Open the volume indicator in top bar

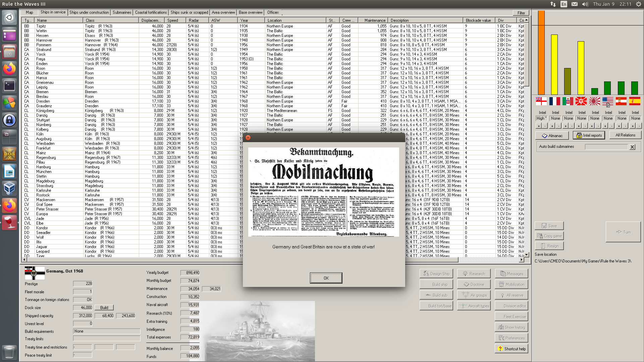pos(585,4)
